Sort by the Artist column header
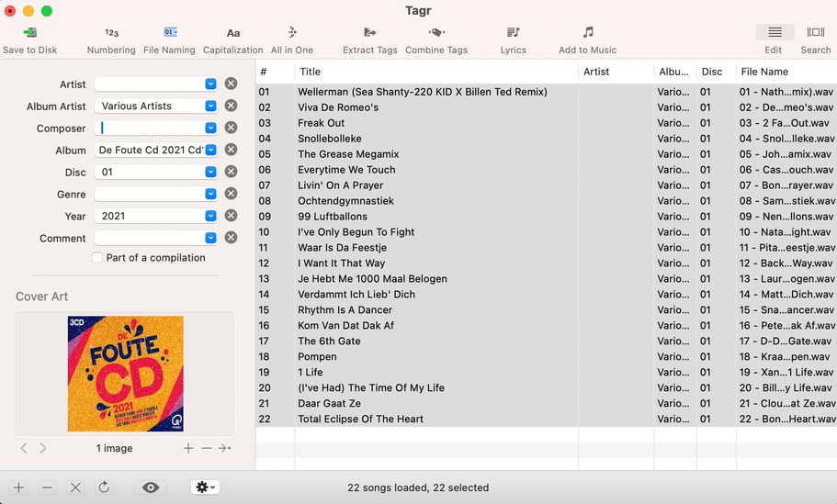The image size is (837, 504). [616, 72]
